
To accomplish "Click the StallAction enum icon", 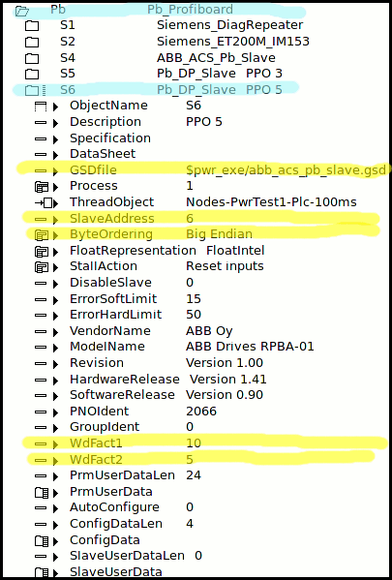I will tap(41, 267).
